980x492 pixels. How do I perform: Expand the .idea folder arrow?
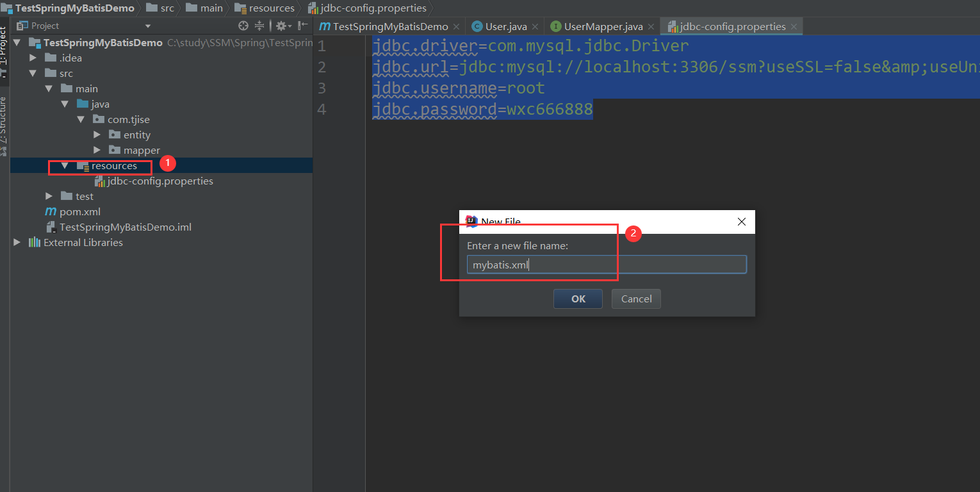coord(33,58)
